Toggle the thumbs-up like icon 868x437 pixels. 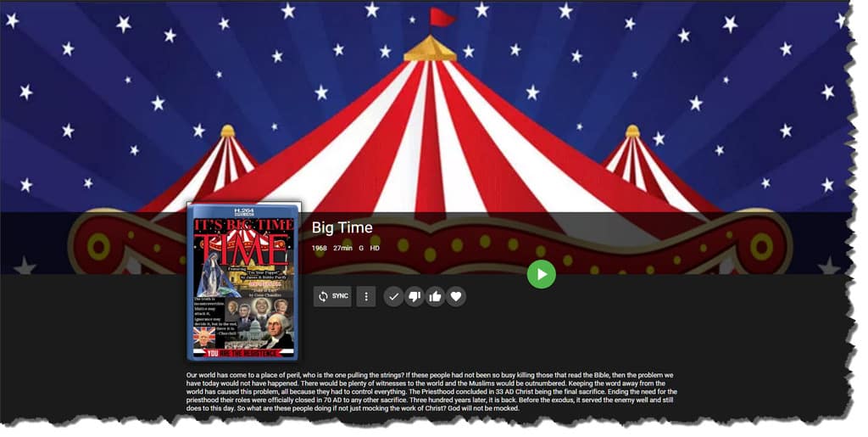coord(435,296)
